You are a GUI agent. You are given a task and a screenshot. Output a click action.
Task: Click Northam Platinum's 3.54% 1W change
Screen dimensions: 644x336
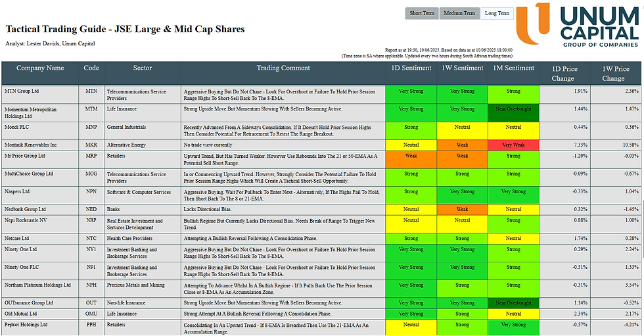coord(632,285)
